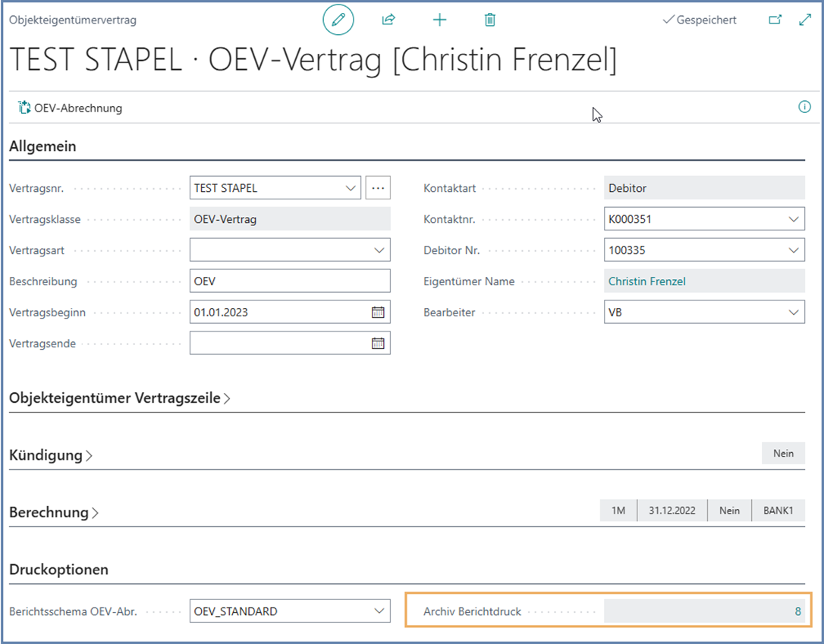Click the expand fullscreen arrows icon
The width and height of the screenshot is (824, 644).
[805, 20]
